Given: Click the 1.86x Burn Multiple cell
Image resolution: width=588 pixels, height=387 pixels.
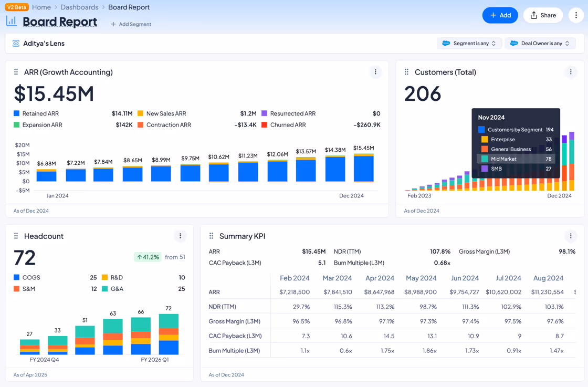Looking at the screenshot, I should point(429,351).
